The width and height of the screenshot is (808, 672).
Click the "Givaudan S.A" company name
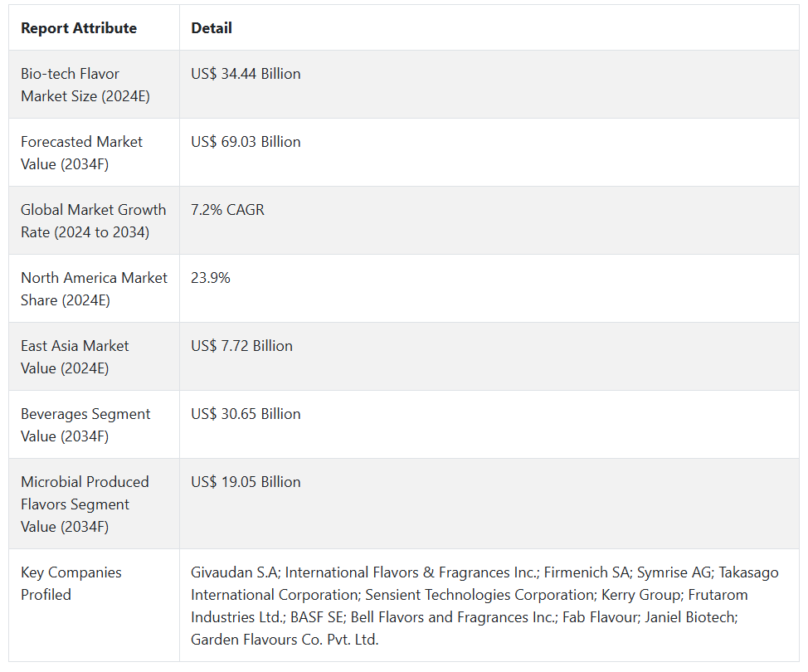233,572
